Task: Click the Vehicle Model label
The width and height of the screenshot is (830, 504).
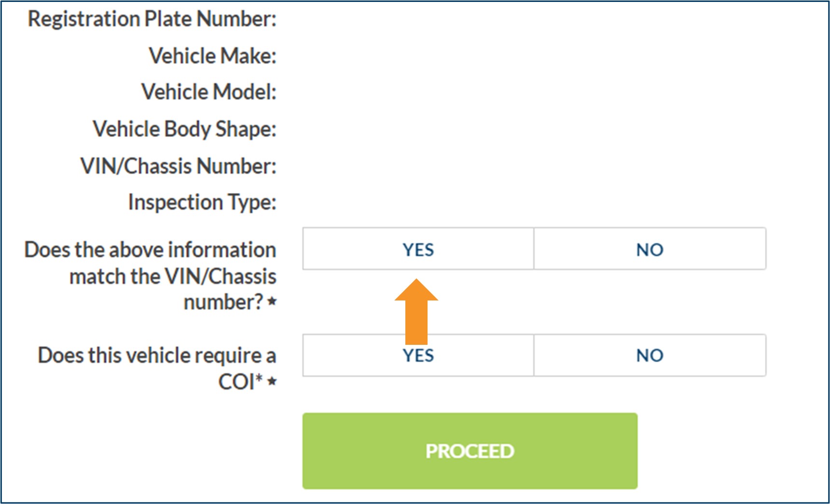Action: [x=208, y=92]
